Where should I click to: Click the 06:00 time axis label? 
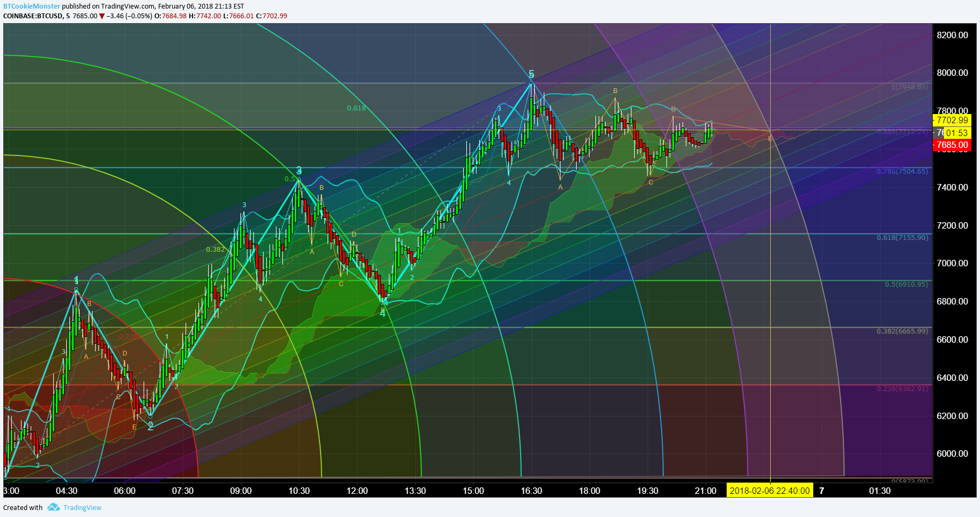[125, 491]
